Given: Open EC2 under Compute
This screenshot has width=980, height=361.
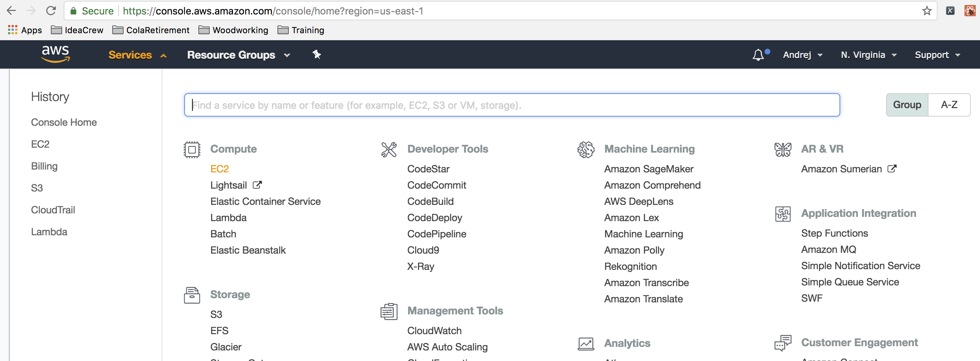Looking at the screenshot, I should tap(220, 169).
